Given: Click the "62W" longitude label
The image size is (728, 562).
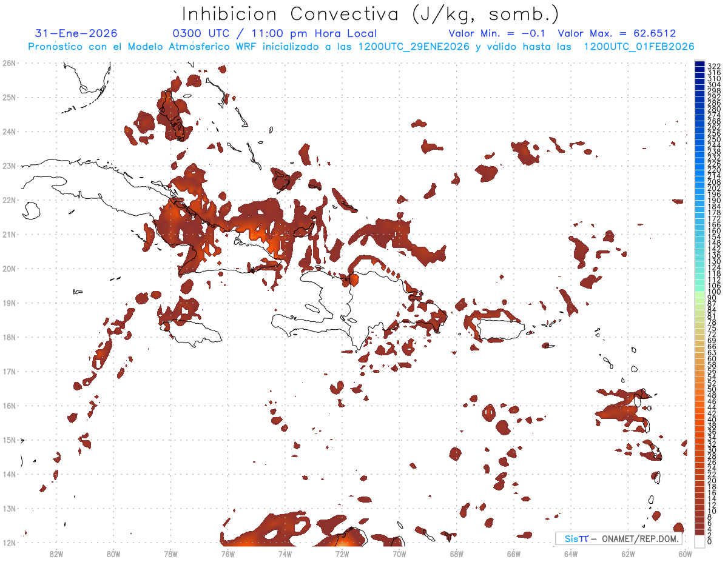Looking at the screenshot, I should pyautogui.click(x=628, y=554).
